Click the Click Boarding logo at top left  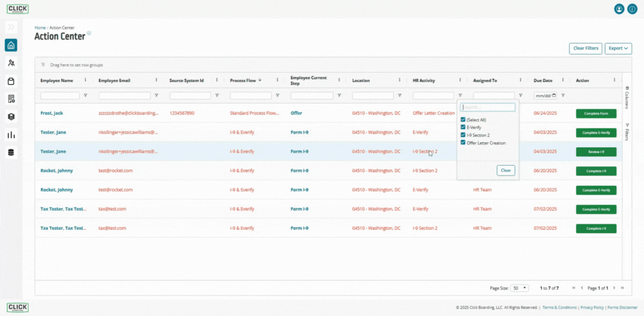point(18,9)
